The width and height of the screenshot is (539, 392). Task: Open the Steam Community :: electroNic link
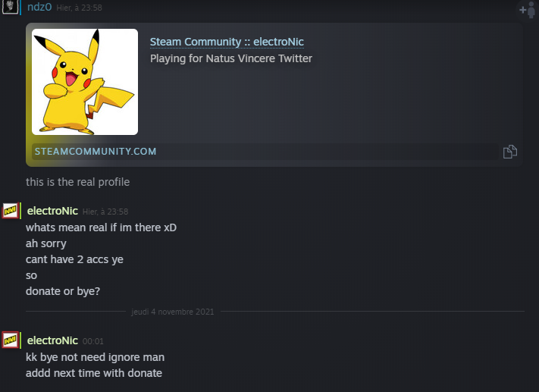[x=227, y=42]
